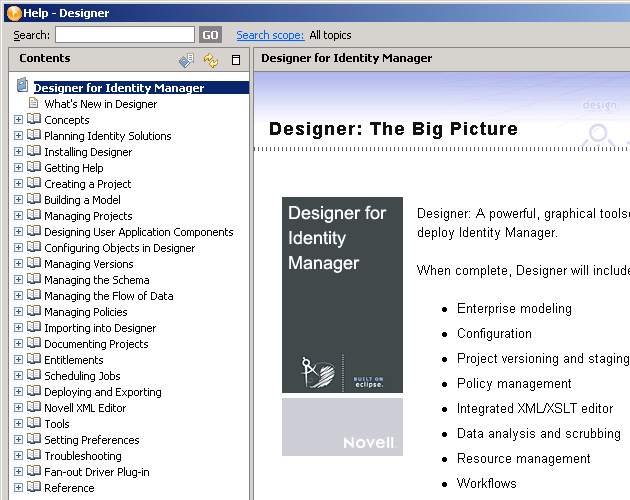Click the 'Workflows' bullet text

(x=487, y=484)
